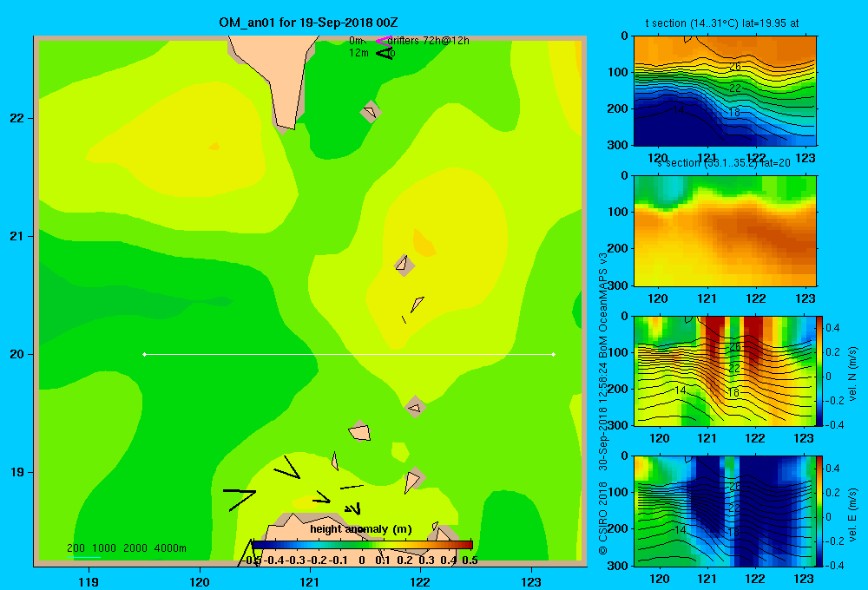Click the '26' isotherm label in t section
The width and height of the screenshot is (868, 590).
[734, 67]
